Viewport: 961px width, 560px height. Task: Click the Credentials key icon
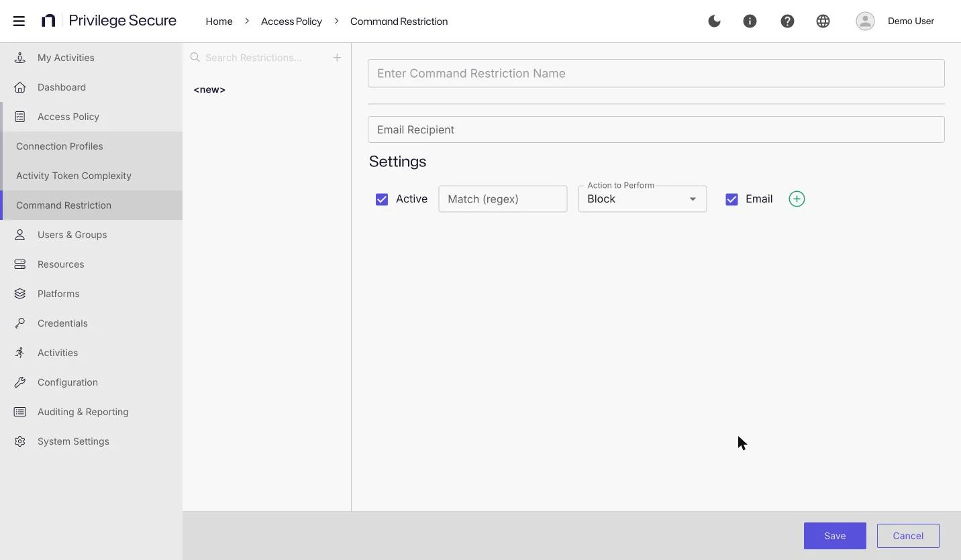[20, 323]
